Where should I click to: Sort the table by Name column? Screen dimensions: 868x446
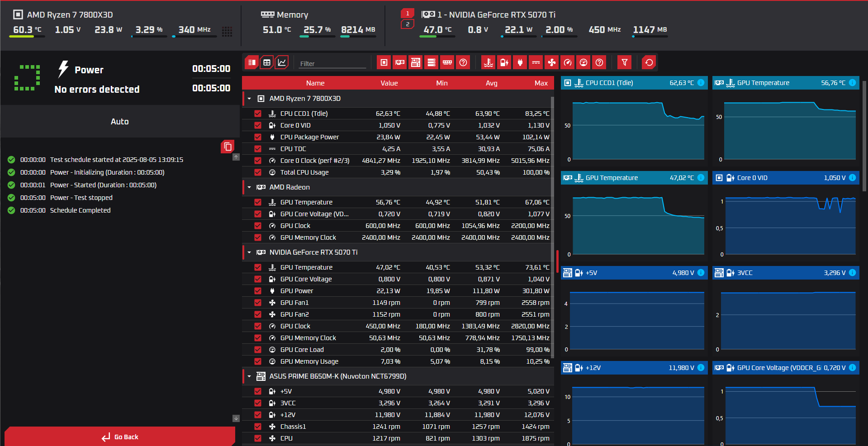click(315, 83)
